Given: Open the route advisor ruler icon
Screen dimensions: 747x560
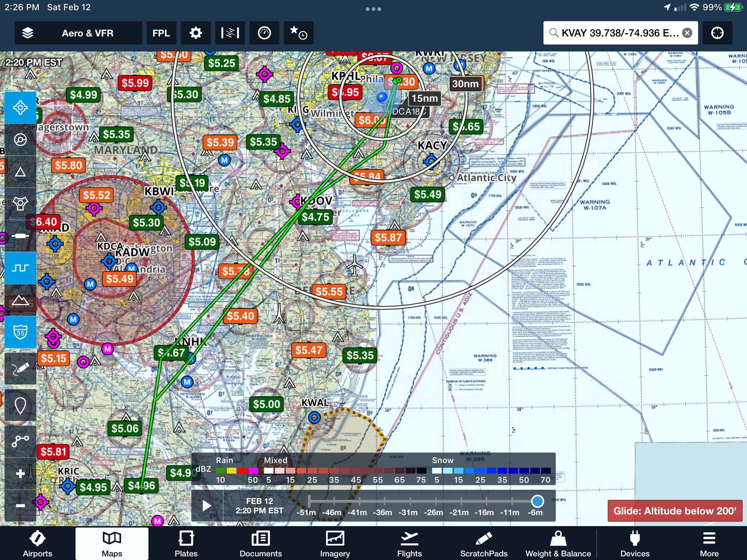Looking at the screenshot, I should 230,33.
